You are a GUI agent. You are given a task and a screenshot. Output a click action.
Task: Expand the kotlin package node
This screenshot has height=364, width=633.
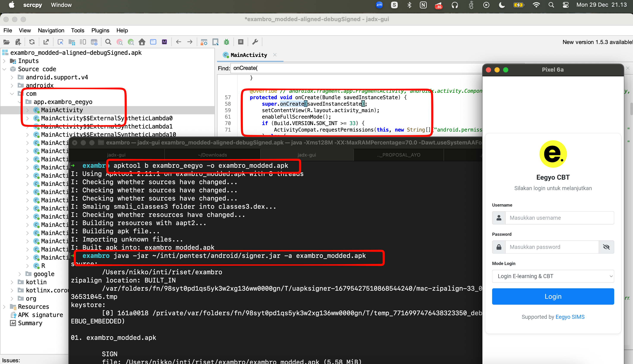click(12, 282)
